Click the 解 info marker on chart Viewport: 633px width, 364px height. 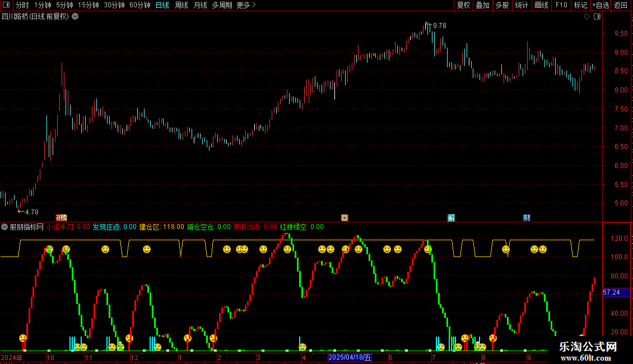click(451, 218)
